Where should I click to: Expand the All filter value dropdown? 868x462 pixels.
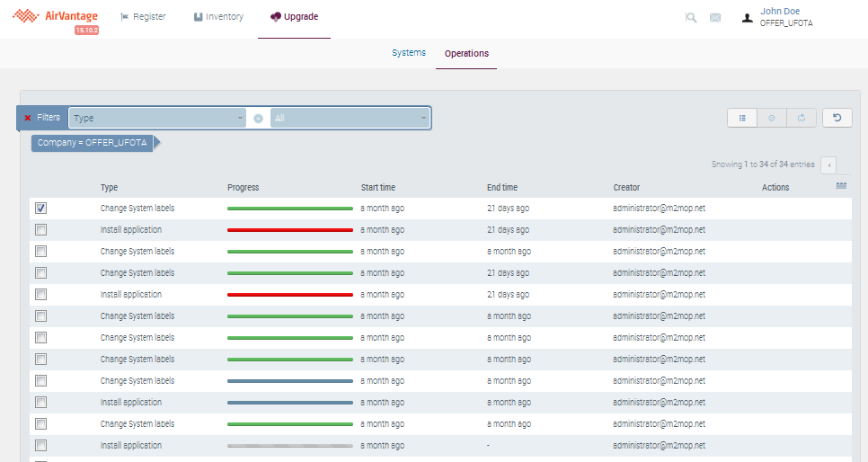click(x=350, y=118)
